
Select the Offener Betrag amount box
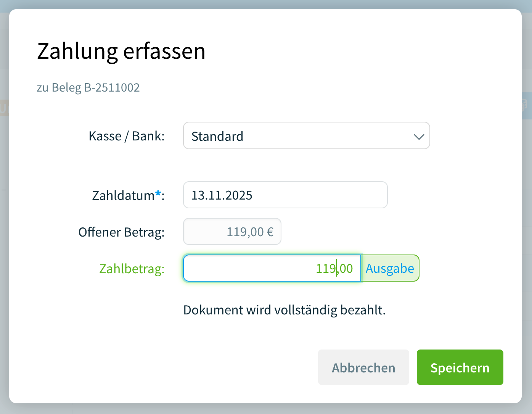pyautogui.click(x=232, y=231)
